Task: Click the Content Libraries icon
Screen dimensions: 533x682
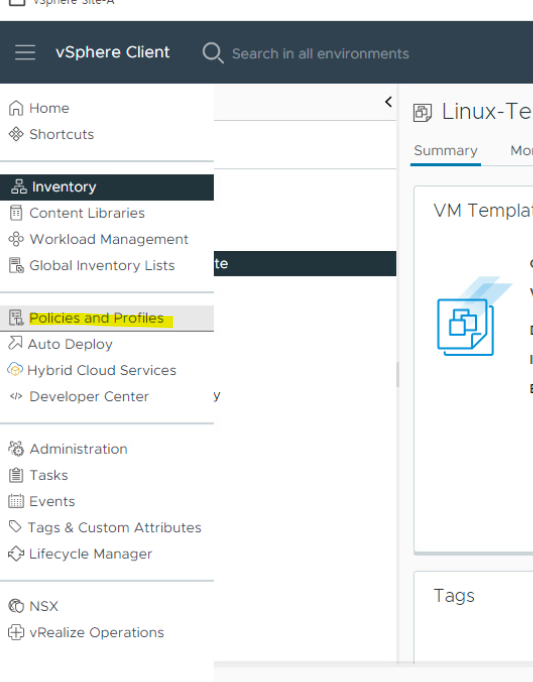Action: pyautogui.click(x=16, y=213)
